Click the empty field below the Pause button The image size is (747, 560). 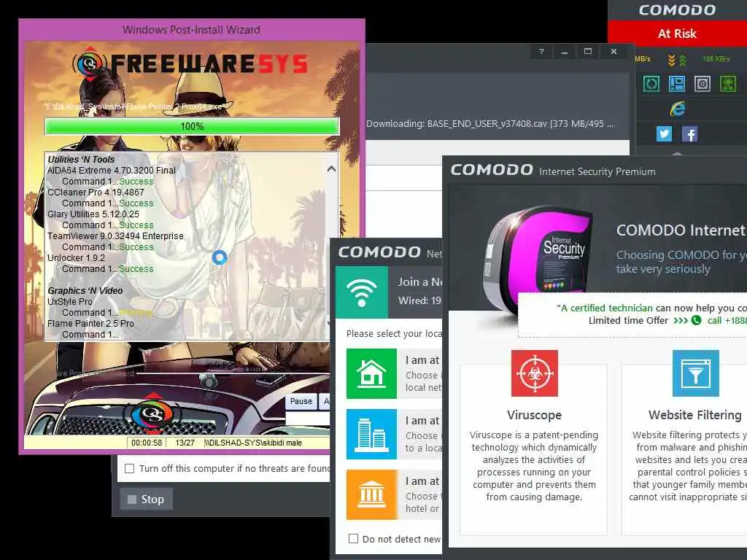click(307, 419)
